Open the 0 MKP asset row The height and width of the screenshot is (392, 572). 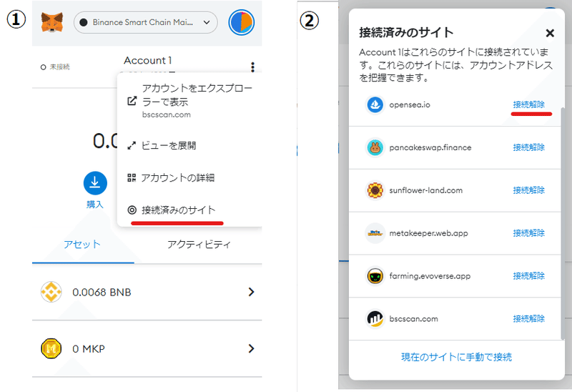[147, 348]
